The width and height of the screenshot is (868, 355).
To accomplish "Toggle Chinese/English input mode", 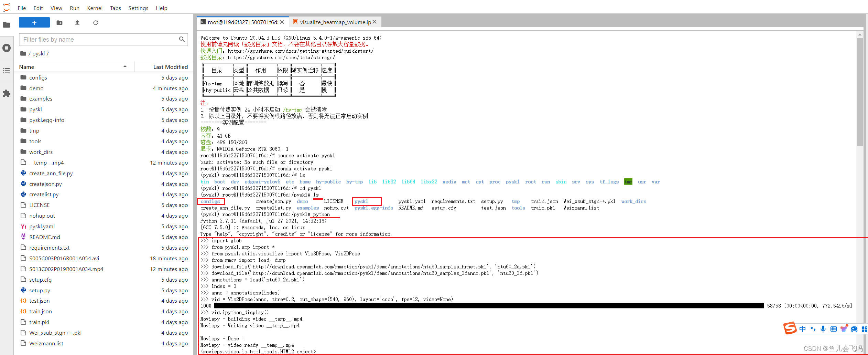I will click(x=803, y=329).
